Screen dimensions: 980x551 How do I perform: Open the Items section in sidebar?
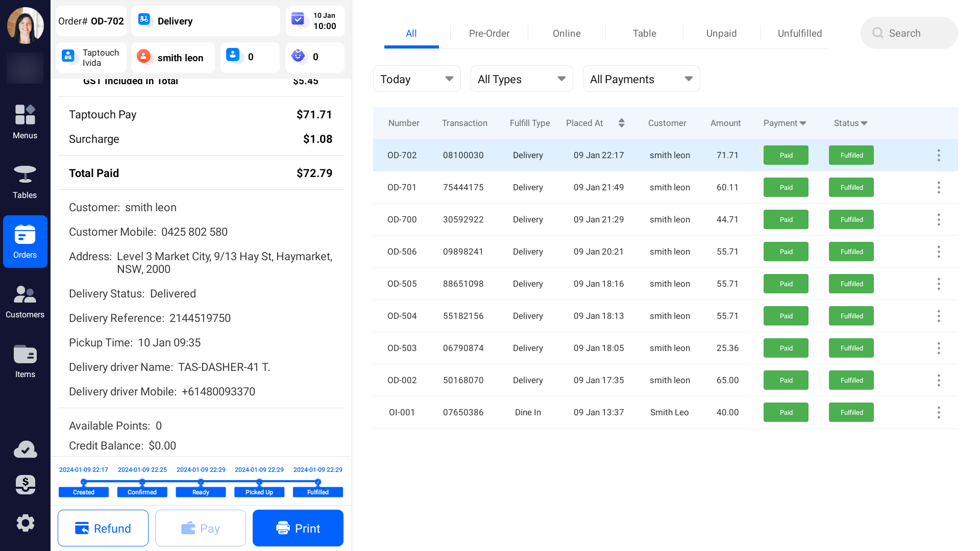coord(25,361)
